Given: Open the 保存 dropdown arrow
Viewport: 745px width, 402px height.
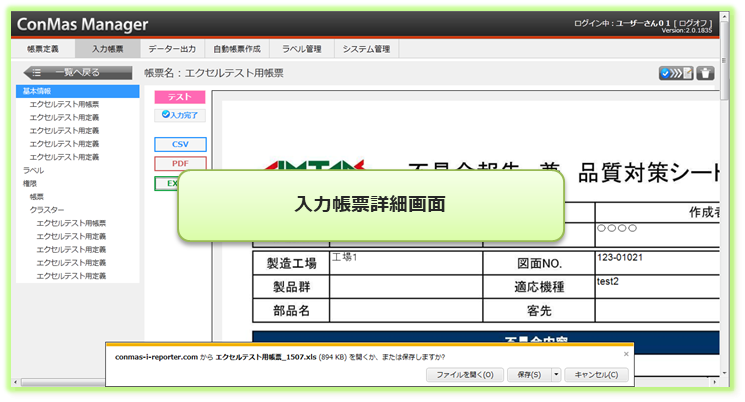Looking at the screenshot, I should pos(554,375).
